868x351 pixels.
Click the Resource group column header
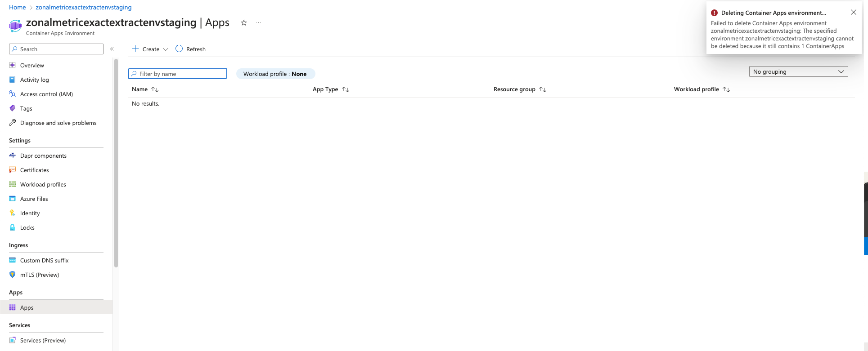514,89
